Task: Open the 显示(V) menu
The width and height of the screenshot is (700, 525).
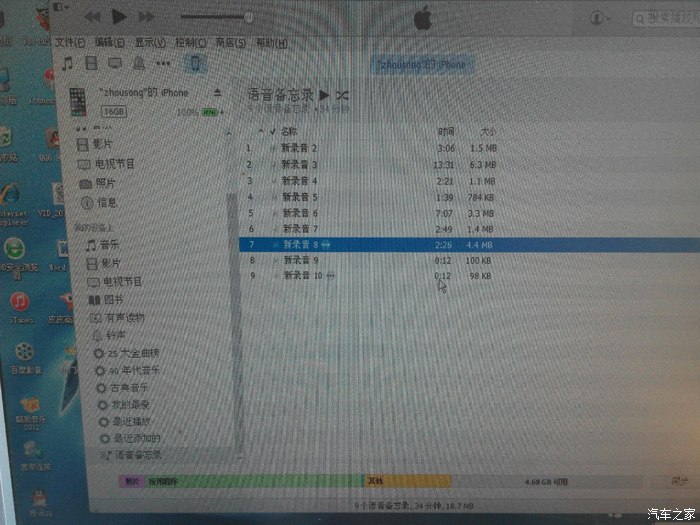Action: point(150,42)
